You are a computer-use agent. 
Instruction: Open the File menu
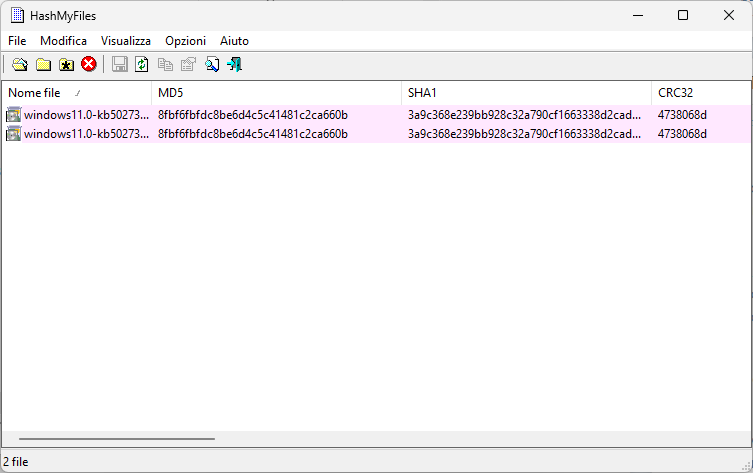click(x=17, y=41)
